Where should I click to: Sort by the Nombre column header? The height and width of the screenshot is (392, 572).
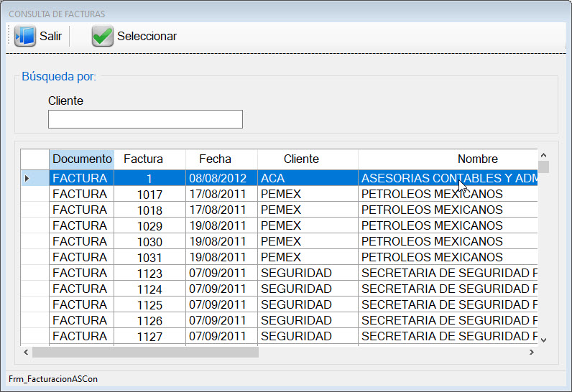(448, 159)
